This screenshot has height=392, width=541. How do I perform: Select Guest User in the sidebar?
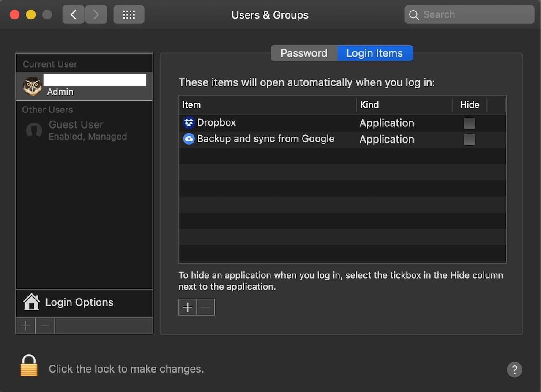tap(76, 130)
